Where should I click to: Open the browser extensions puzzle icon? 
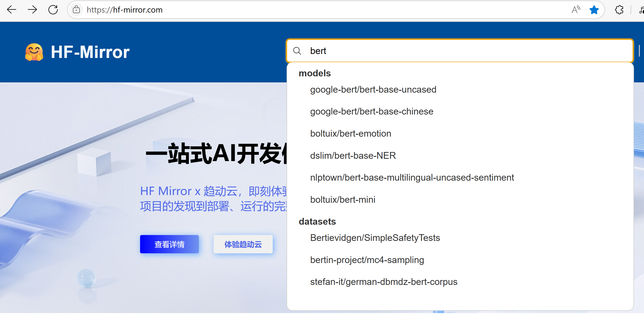619,10
